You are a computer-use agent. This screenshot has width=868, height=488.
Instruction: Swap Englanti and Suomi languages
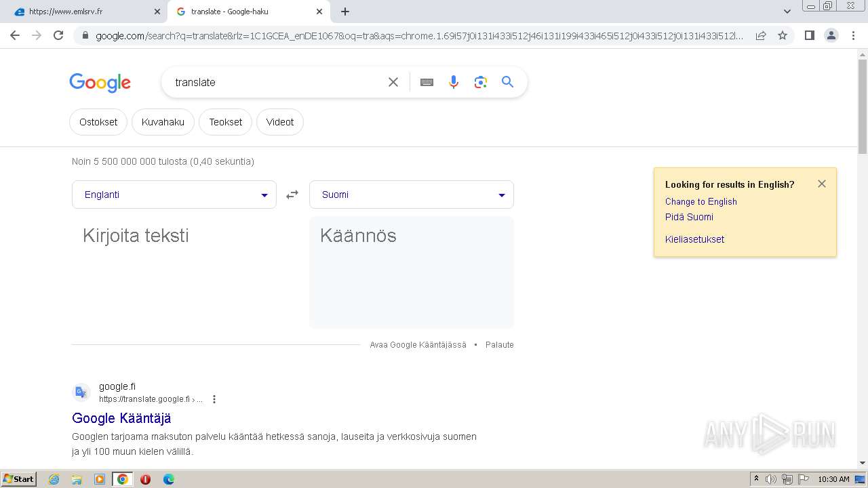tap(292, 195)
